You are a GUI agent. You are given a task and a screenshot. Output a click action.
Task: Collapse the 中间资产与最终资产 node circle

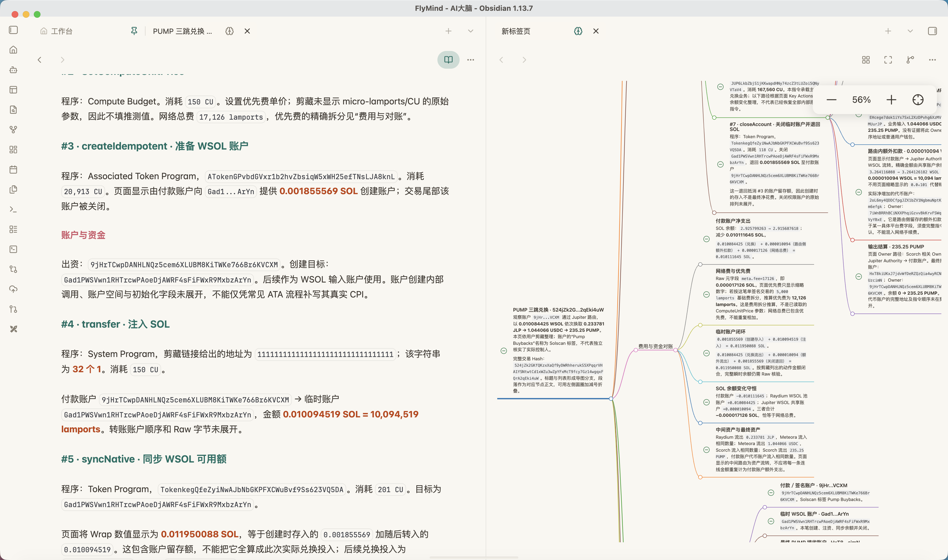pos(707,450)
